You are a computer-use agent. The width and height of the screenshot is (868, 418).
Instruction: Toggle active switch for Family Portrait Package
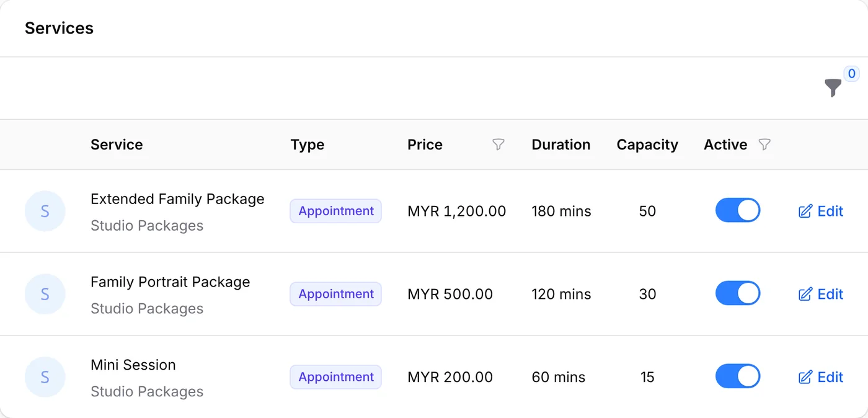(738, 293)
